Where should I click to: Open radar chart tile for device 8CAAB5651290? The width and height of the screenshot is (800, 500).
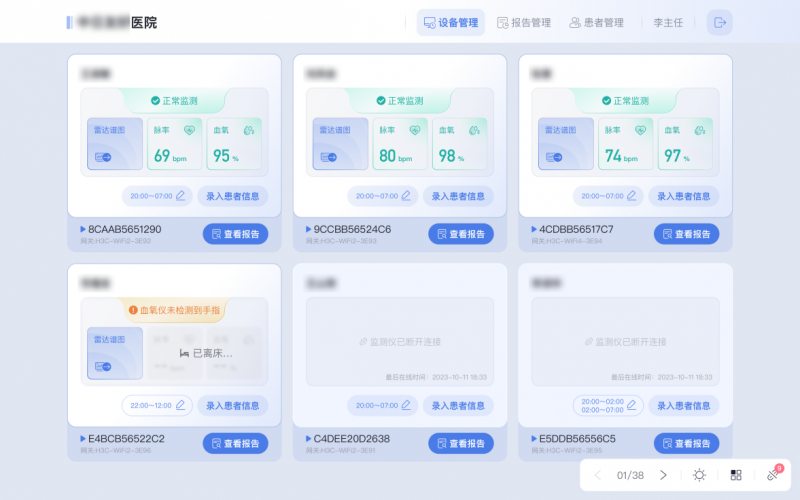click(115, 144)
